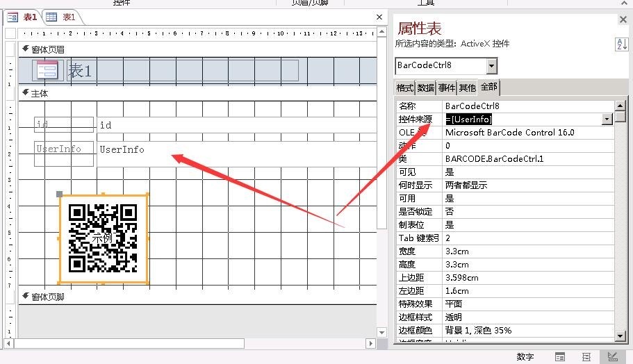The image size is (633, 364).
Task: Select the 窗体页眉 section bar
Action: (198, 49)
